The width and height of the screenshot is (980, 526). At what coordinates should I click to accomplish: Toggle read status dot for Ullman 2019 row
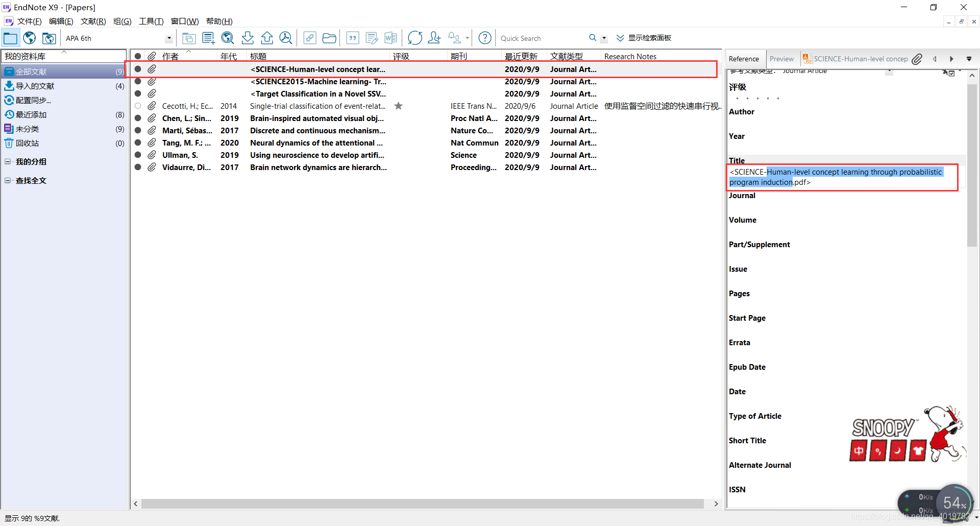click(x=138, y=155)
